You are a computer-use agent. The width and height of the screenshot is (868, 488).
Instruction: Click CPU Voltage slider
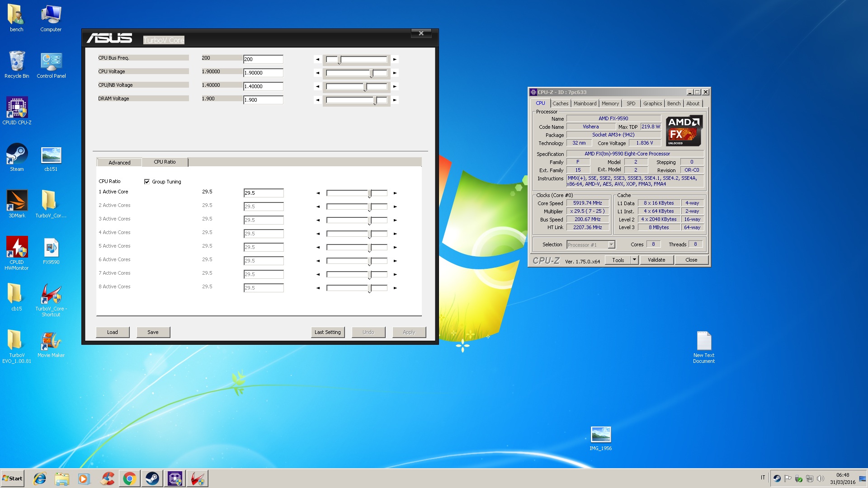[357, 73]
